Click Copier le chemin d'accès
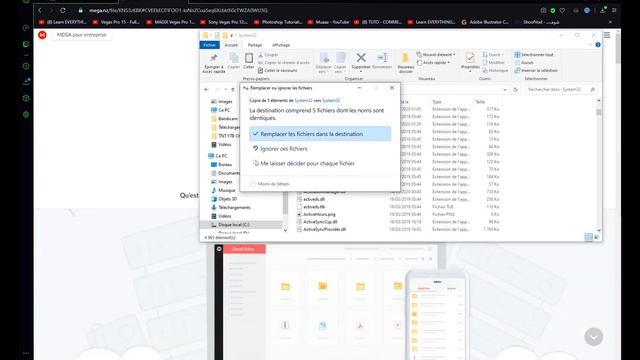640x360 pixels. tap(284, 62)
